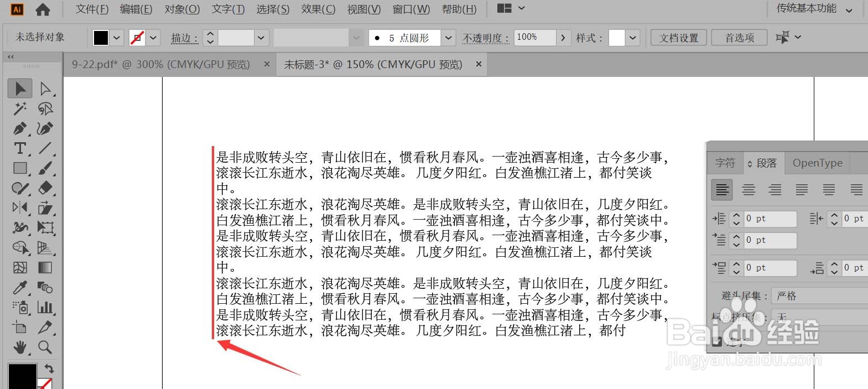This screenshot has height=389, width=868.
Task: Choose the Symbol Sprayer tool
Action: click(20, 307)
